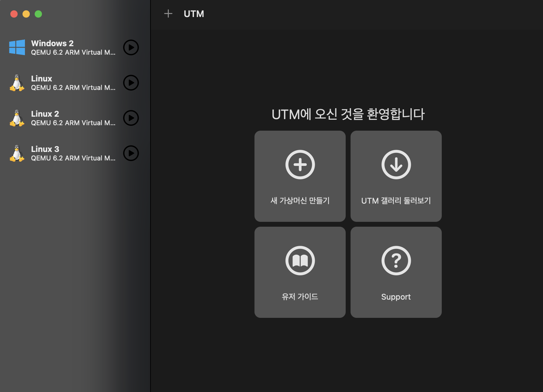This screenshot has width=543, height=392.
Task: Launch Linux 3 using its play button
Action: (x=131, y=153)
